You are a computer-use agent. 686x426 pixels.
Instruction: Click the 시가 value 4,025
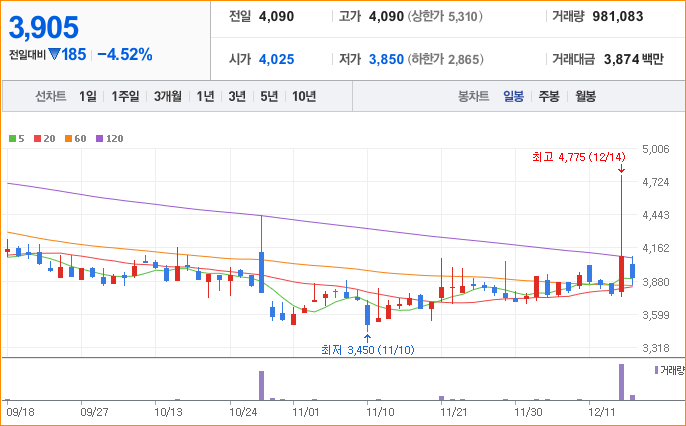click(x=276, y=59)
